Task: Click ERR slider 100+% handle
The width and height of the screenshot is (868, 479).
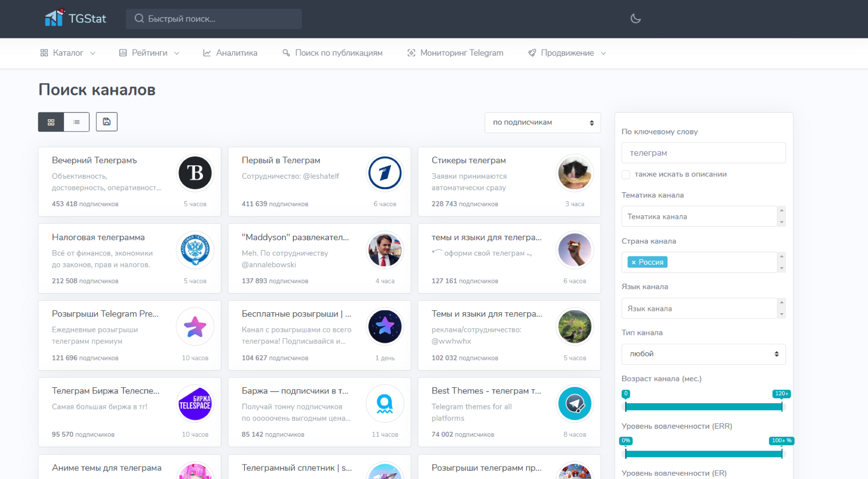Action: (x=782, y=454)
